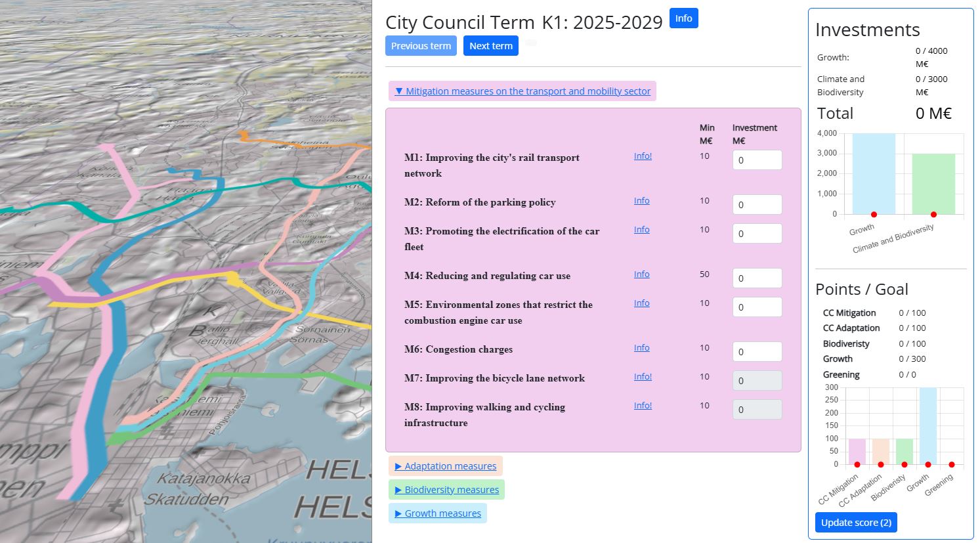Open Info link for M6 congestion charges
Image resolution: width=980 pixels, height=543 pixels.
pos(641,348)
